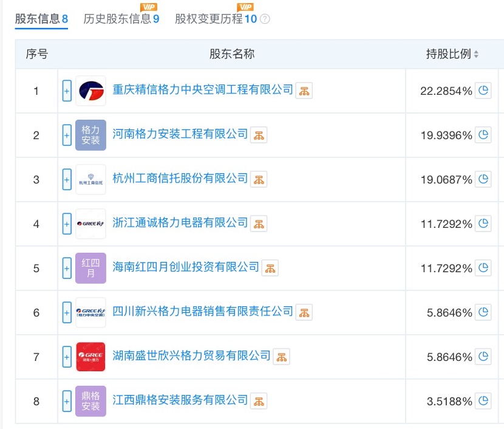Expand row 4 浙江通诚格力 with plus button
This screenshot has width=504, height=429.
click(x=67, y=224)
